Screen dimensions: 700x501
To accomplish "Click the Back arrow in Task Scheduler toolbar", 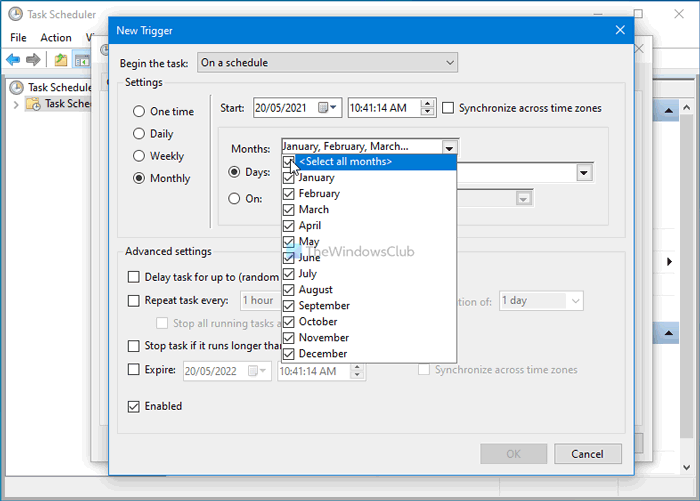I will pyautogui.click(x=13, y=59).
